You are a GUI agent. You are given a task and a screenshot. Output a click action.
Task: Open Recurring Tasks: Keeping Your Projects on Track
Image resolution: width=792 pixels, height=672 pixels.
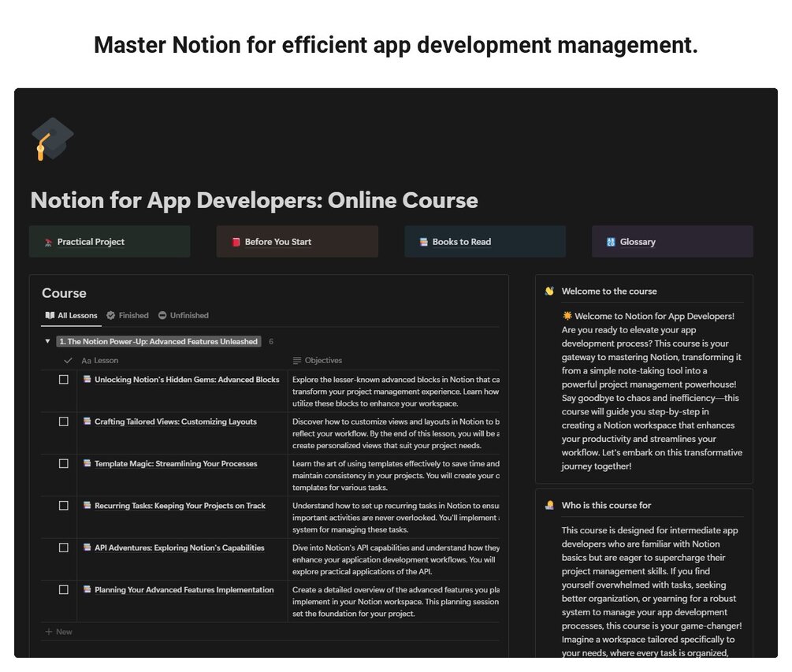180,506
